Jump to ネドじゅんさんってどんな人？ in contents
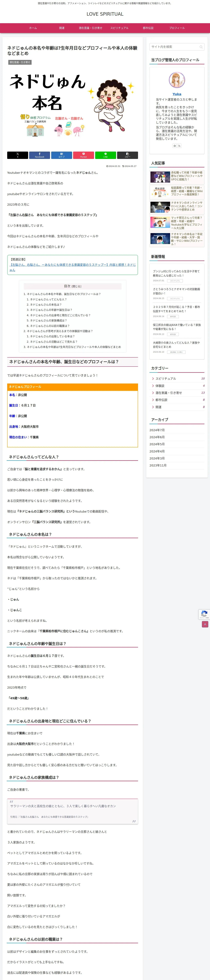 (x=48, y=299)
